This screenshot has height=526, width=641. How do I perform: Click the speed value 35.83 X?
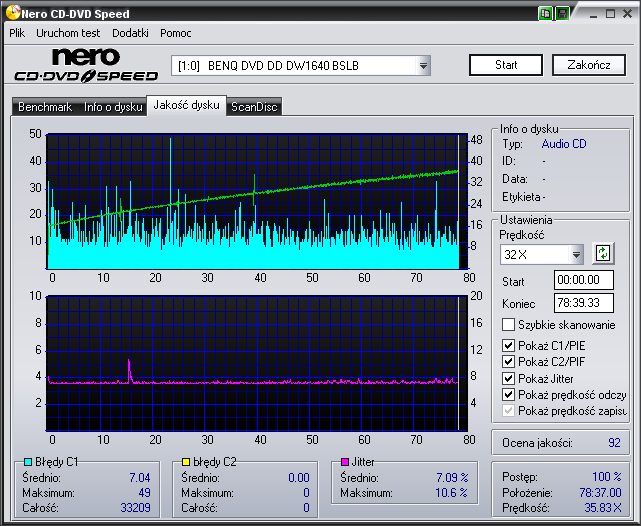pos(603,508)
